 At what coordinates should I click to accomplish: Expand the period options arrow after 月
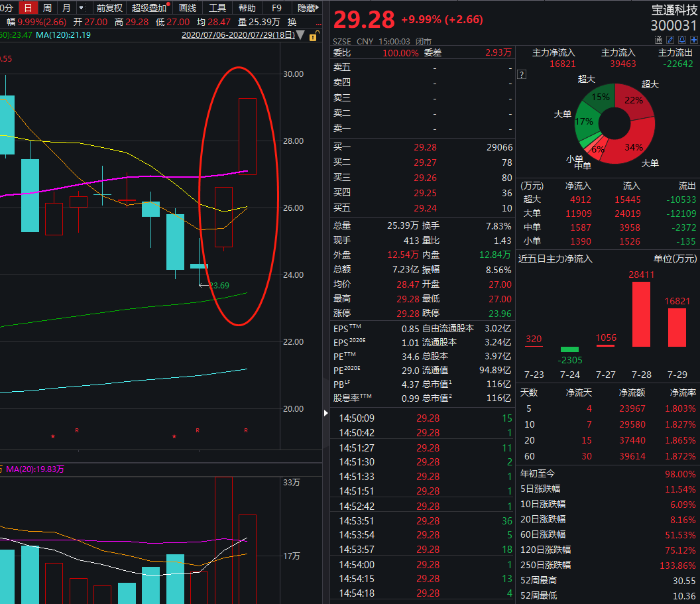[x=82, y=7]
